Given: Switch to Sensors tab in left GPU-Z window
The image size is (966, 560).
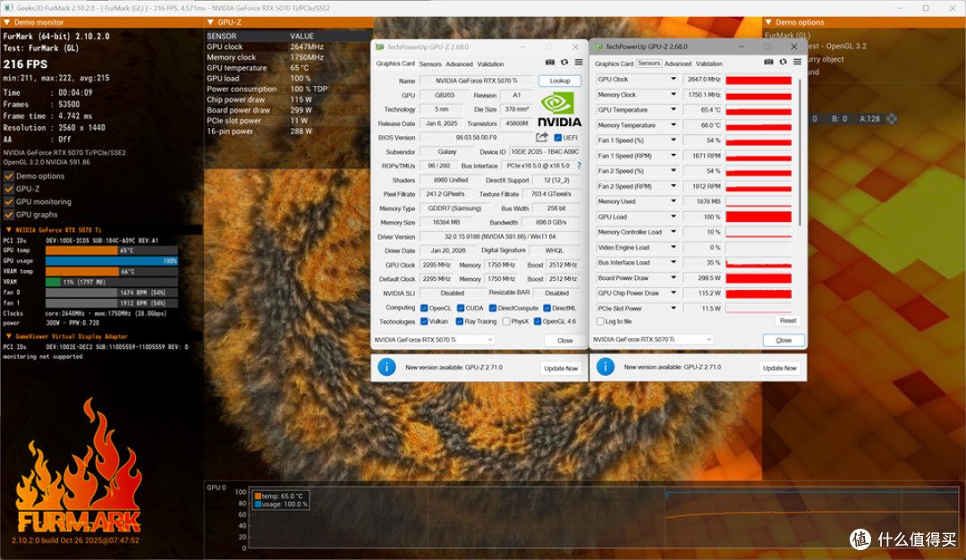Looking at the screenshot, I should point(430,64).
